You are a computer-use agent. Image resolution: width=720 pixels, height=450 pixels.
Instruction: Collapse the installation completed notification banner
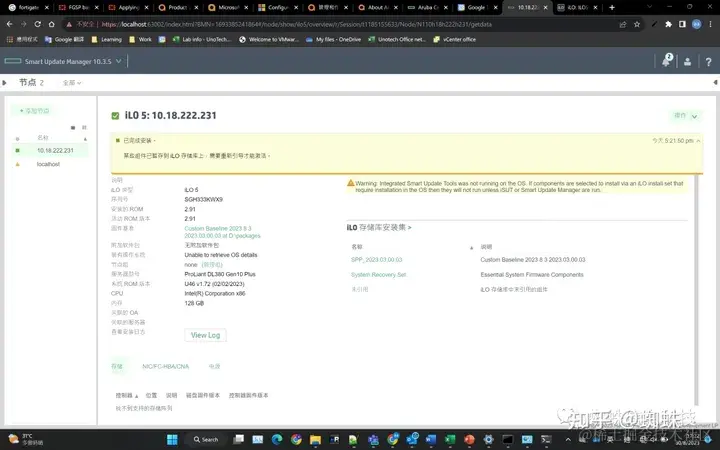(698, 141)
